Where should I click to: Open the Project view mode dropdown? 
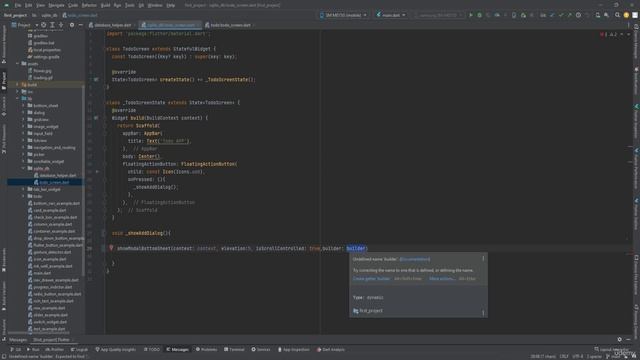pyautogui.click(x=24, y=25)
